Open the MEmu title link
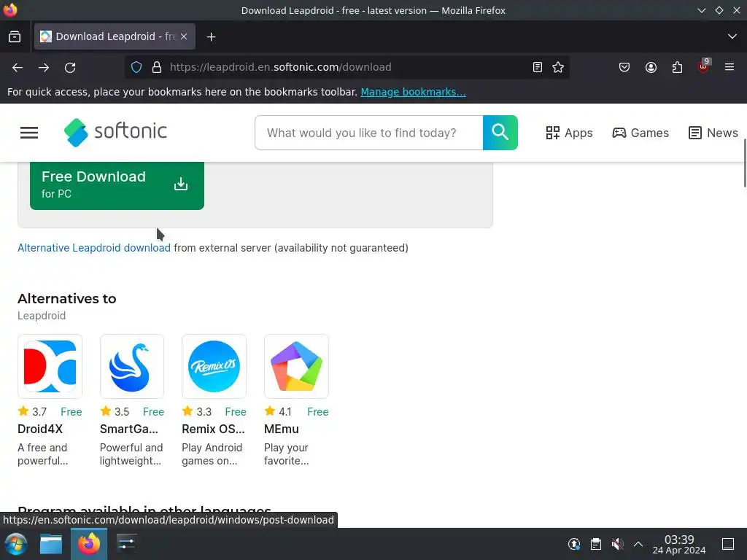Viewport: 747px width, 560px height. click(282, 429)
